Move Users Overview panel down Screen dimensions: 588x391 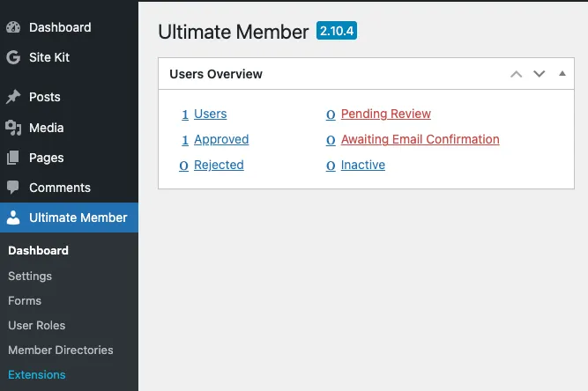coord(540,74)
